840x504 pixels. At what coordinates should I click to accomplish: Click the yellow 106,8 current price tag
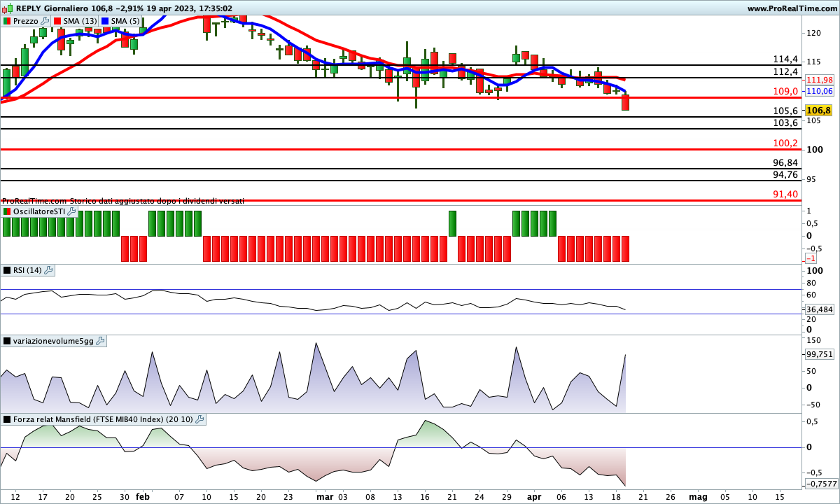[818, 111]
